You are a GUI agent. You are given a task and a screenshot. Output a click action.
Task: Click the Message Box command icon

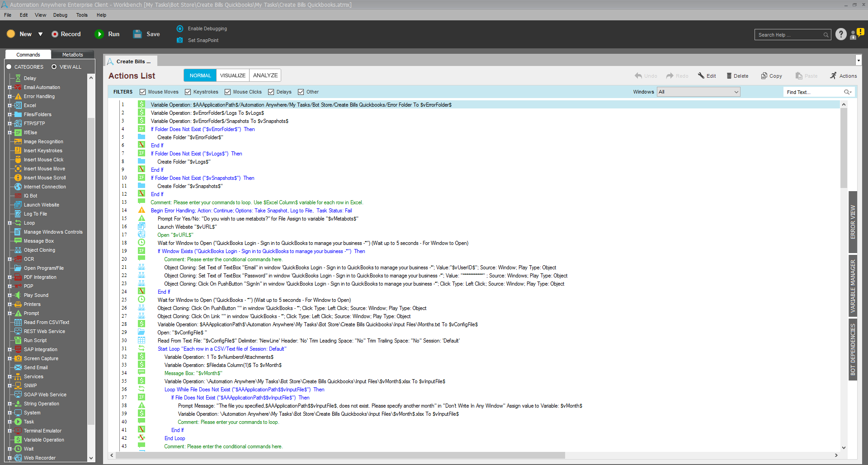[x=18, y=241]
